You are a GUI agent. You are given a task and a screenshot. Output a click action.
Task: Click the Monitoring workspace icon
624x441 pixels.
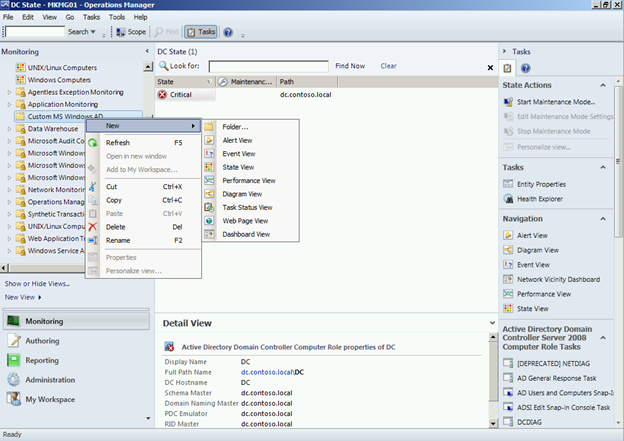(x=13, y=321)
